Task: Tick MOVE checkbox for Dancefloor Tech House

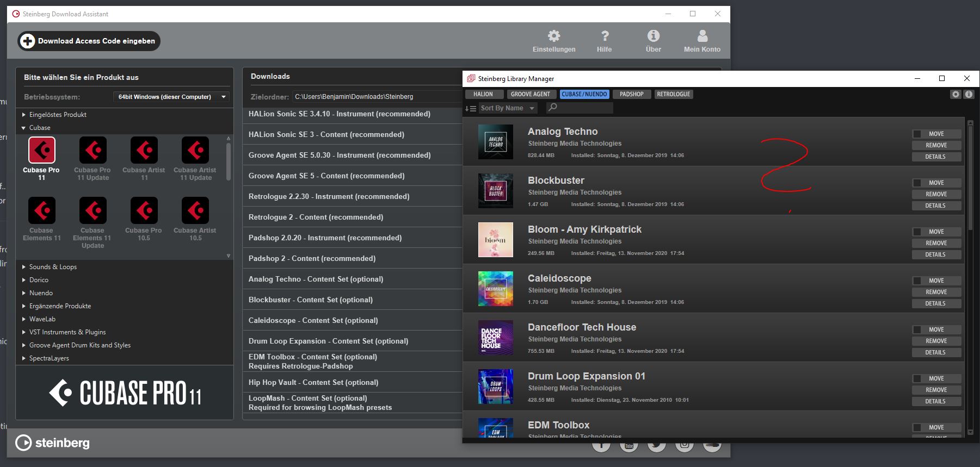Action: pyautogui.click(x=917, y=329)
